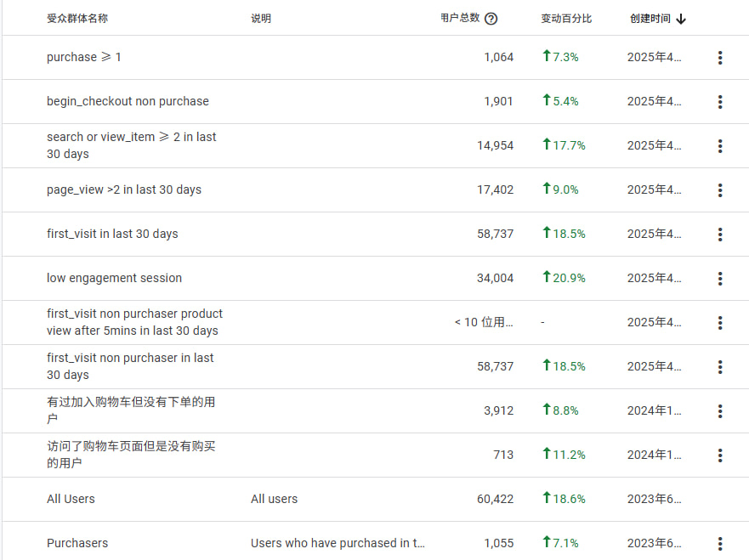Open low engagement session audience
This screenshot has width=749, height=560.
114,278
